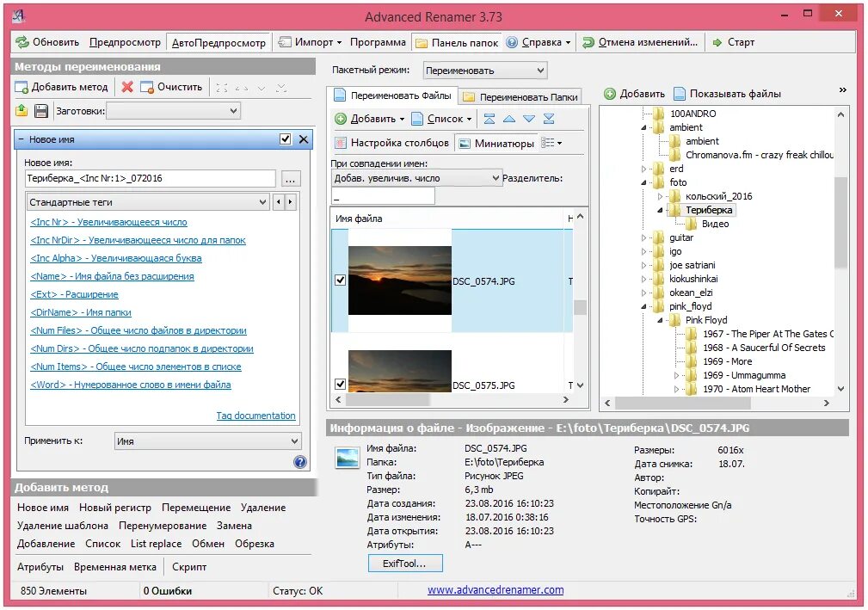Click the Старт button
Image resolution: width=868 pixels, height=610 pixels.
click(x=734, y=42)
